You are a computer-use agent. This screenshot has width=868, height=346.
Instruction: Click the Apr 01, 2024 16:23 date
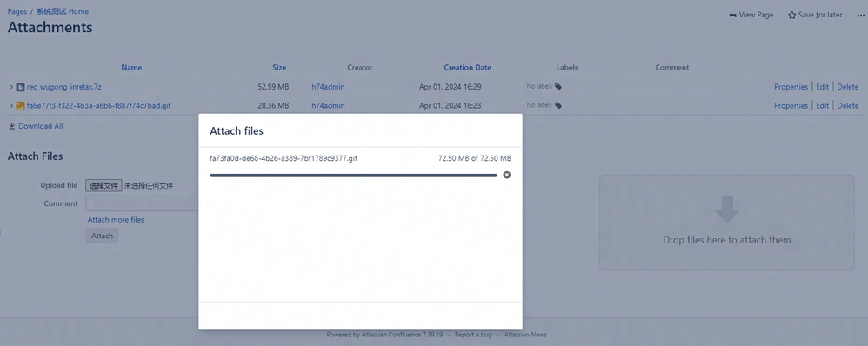(450, 106)
